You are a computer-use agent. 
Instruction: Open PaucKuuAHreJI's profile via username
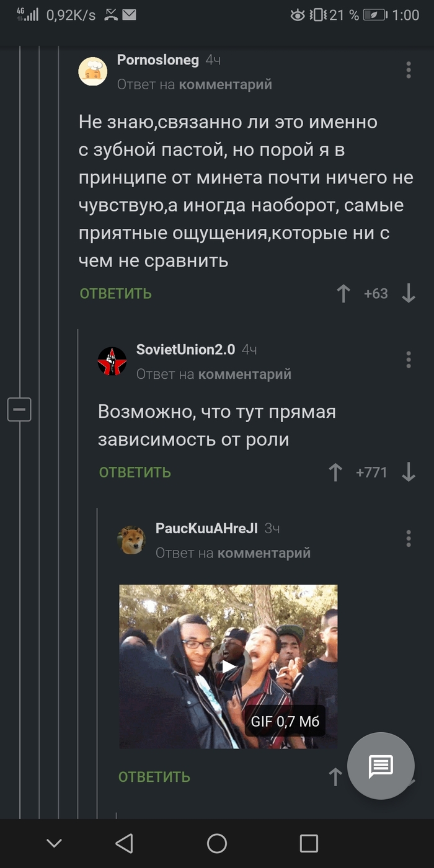(206, 528)
